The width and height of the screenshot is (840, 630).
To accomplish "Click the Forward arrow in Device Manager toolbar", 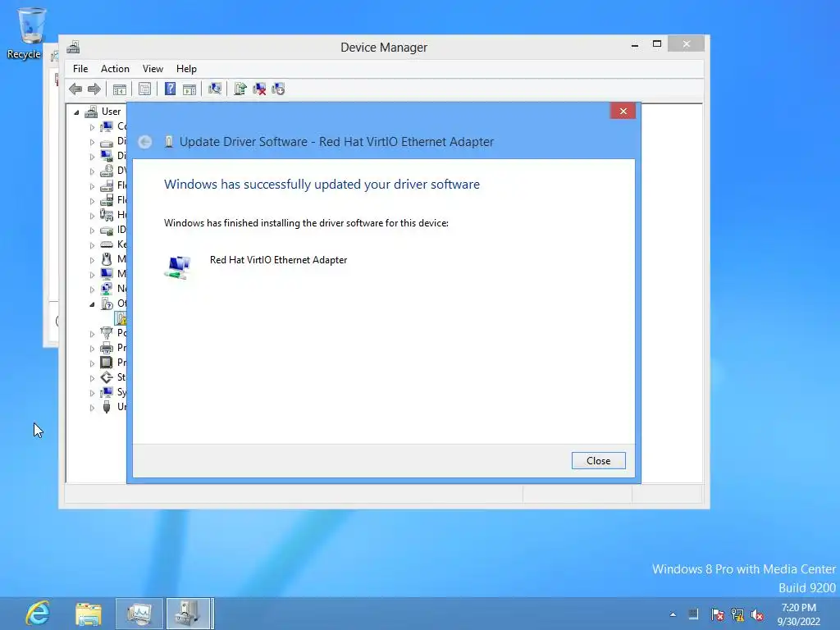I will click(94, 89).
